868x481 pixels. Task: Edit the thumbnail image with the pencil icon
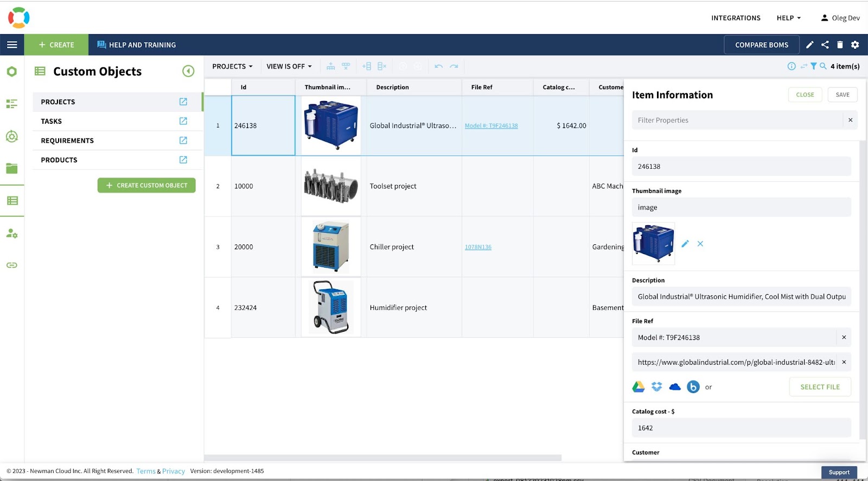click(x=685, y=244)
